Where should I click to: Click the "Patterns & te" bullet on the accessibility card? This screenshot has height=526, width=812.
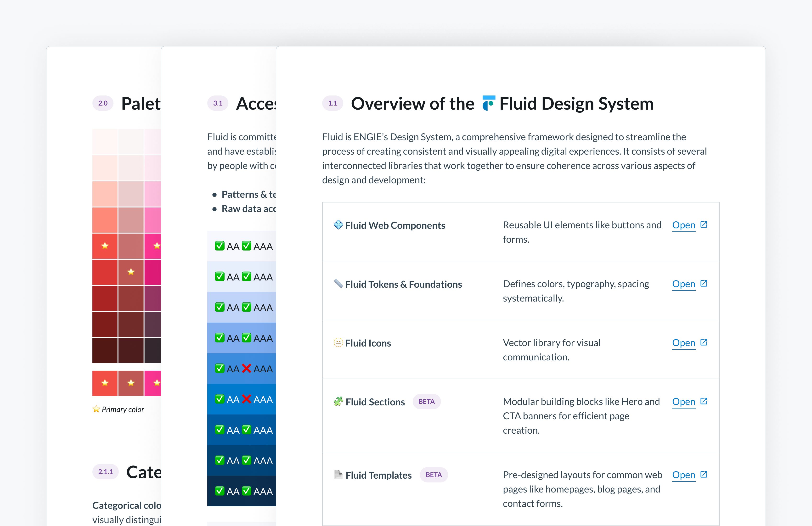pos(249,194)
